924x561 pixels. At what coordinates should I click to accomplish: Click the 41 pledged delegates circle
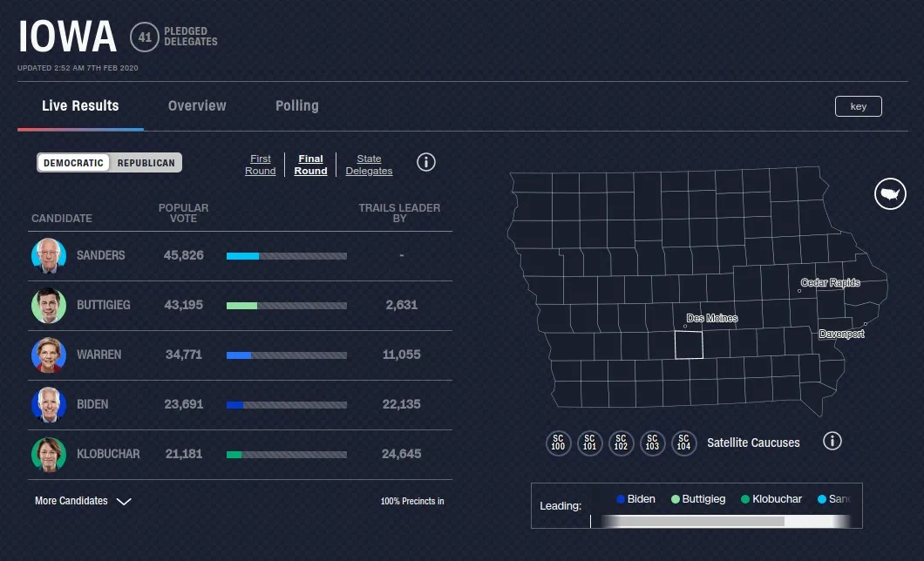(x=145, y=37)
